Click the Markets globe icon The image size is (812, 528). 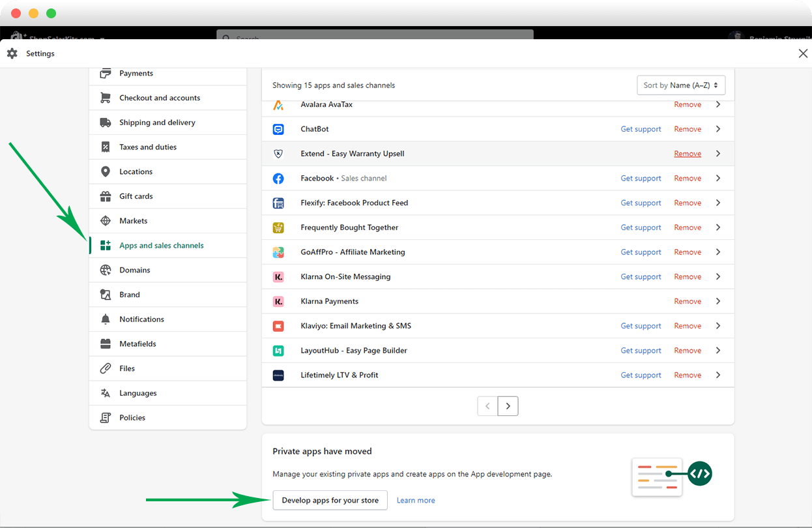point(106,221)
